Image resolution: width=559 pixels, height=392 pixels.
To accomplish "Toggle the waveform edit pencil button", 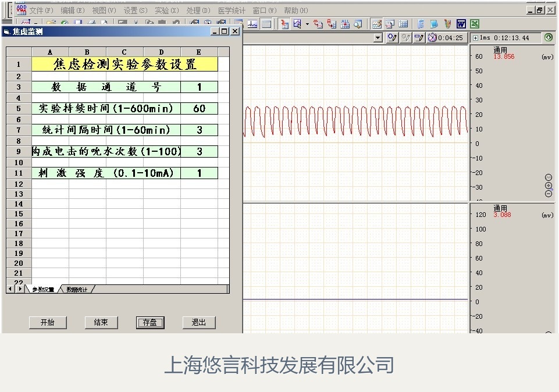I will pyautogui.click(x=376, y=24).
